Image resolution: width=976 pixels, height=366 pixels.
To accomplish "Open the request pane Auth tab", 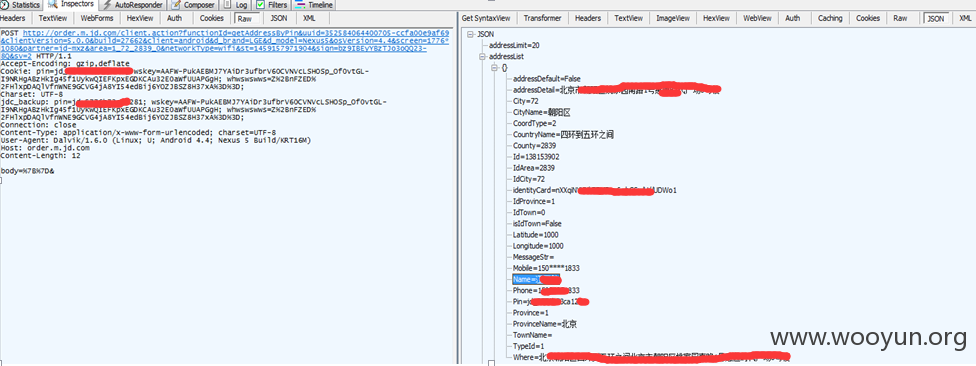I will click(x=175, y=18).
